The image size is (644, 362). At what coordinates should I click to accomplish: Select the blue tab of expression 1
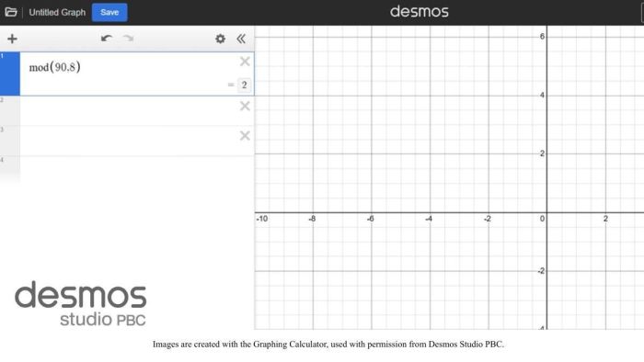coord(10,74)
